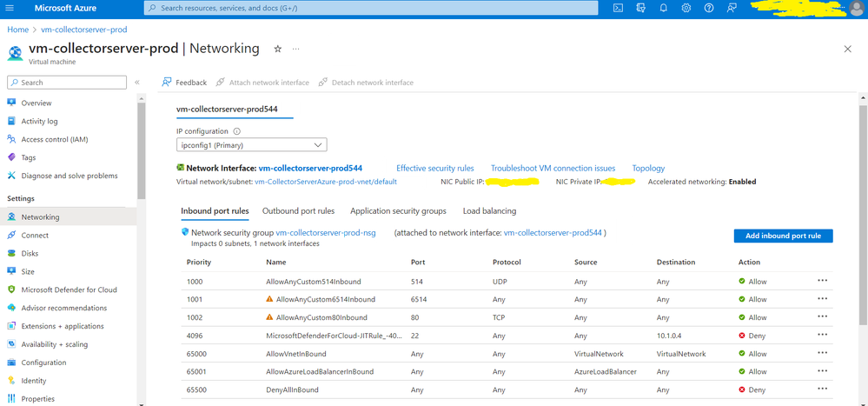Click Add inbound port rule button
This screenshot has height=406, width=868.
[783, 236]
